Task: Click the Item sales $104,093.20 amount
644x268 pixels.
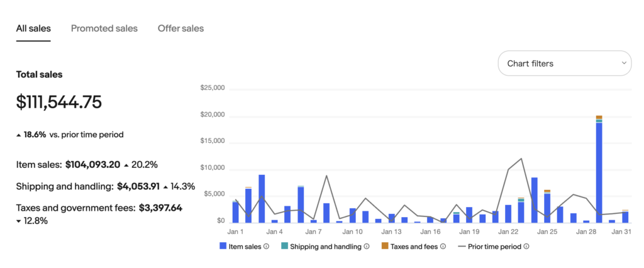Action: tap(92, 165)
